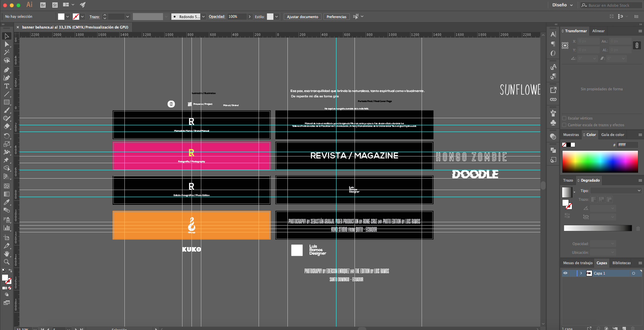644x330 pixels.
Task: Select the Artboard tool
Action: click(6, 238)
